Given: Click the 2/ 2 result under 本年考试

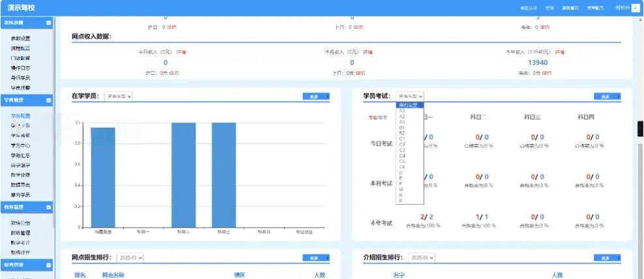Looking at the screenshot, I should [x=427, y=217].
